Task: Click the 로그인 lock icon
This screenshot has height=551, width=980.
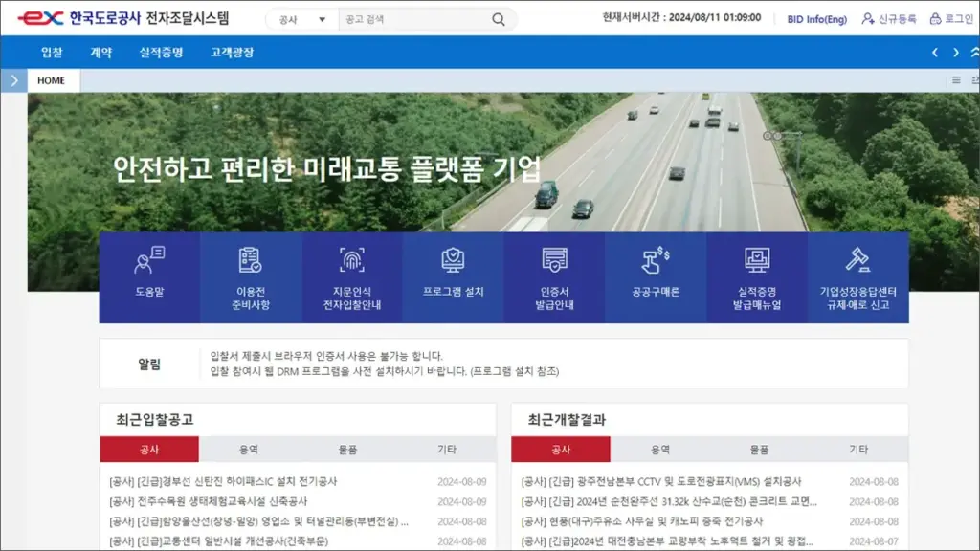Action: click(x=935, y=19)
